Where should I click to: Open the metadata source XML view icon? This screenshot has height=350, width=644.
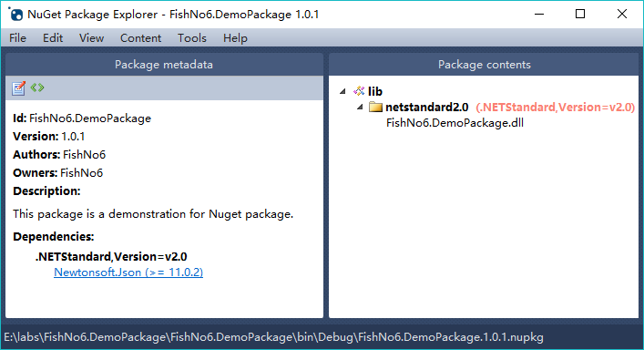tap(37, 87)
